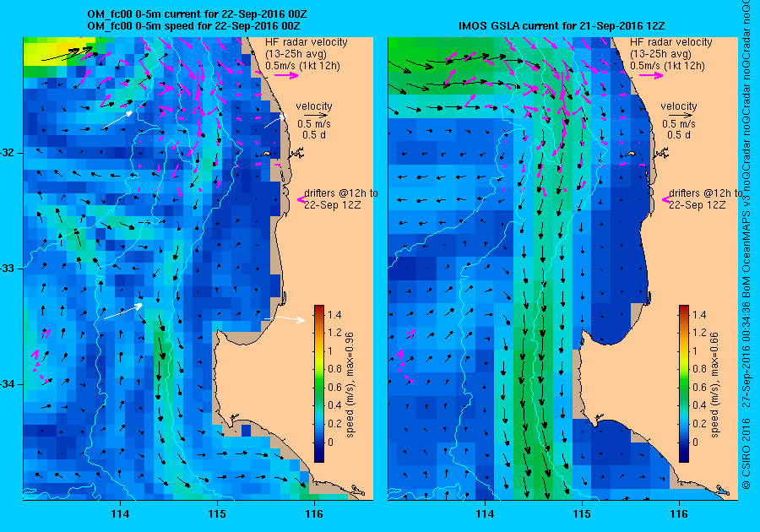Click 'drifters @12h to' label in right map

tap(706, 193)
